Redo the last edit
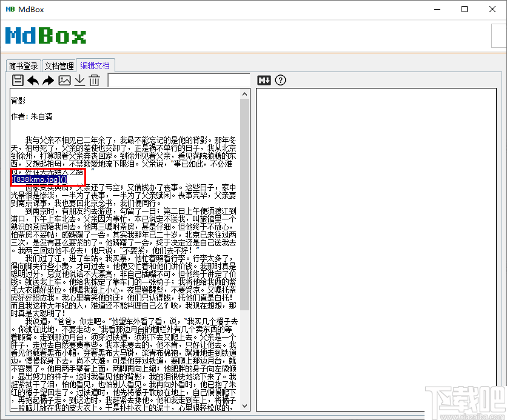Screen dimensions: 507x420 coord(49,79)
